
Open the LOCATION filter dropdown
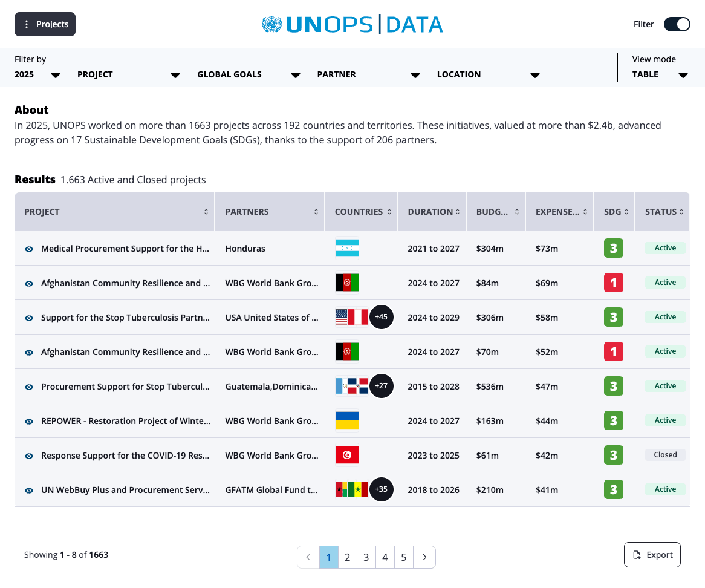point(489,74)
